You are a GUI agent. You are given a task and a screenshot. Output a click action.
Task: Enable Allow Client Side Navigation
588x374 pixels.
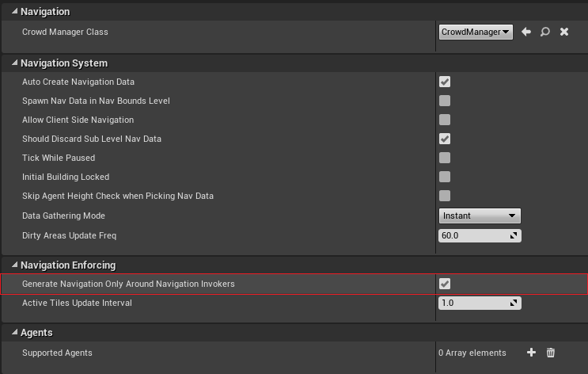coord(445,120)
